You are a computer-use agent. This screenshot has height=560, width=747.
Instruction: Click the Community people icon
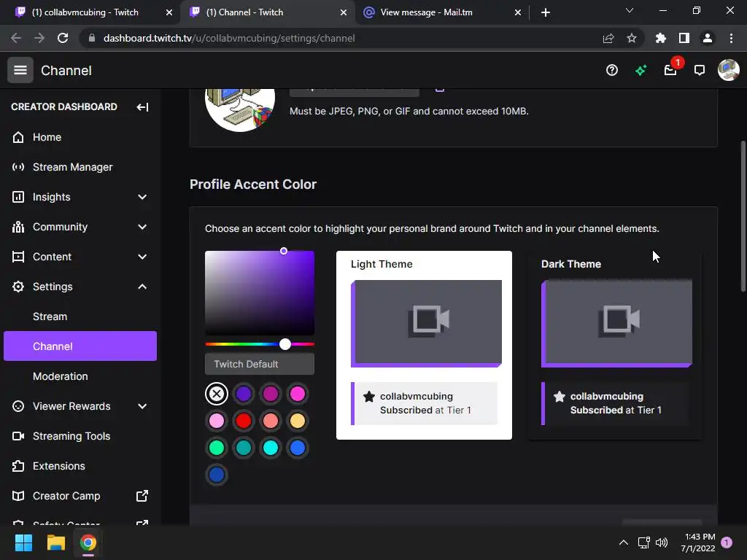point(18,227)
